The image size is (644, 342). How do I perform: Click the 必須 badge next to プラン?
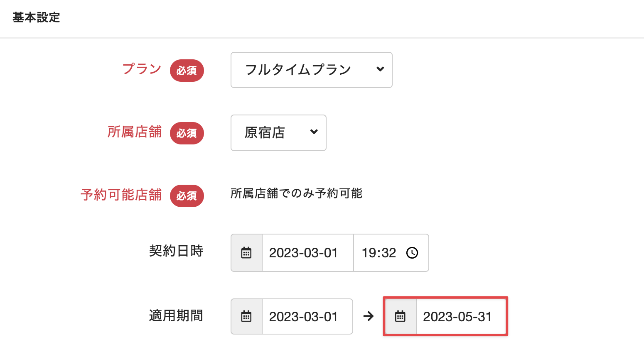187,71
